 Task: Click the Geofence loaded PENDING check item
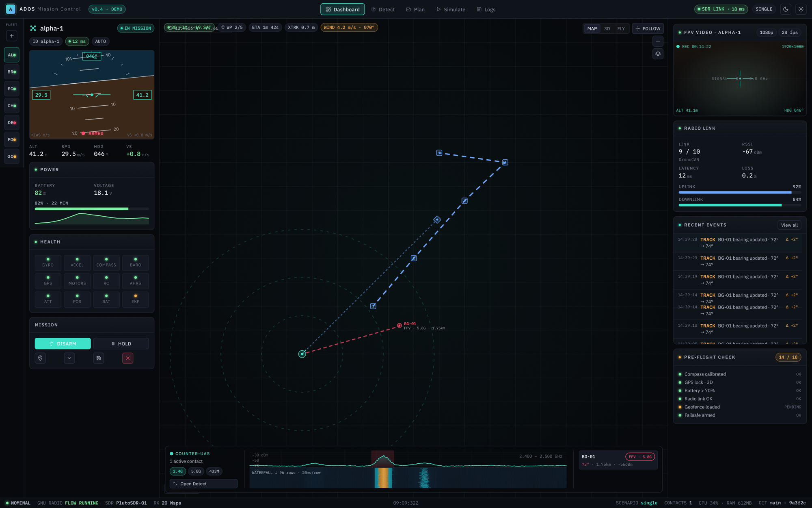[740, 407]
